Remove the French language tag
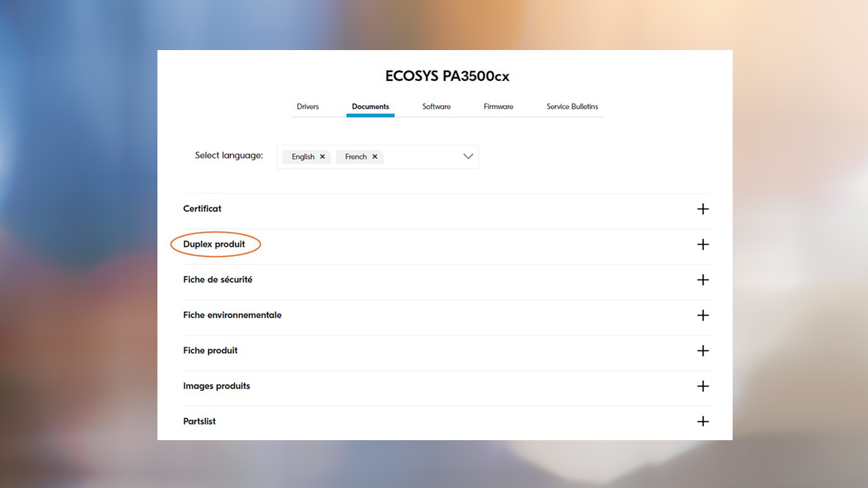 coord(374,157)
